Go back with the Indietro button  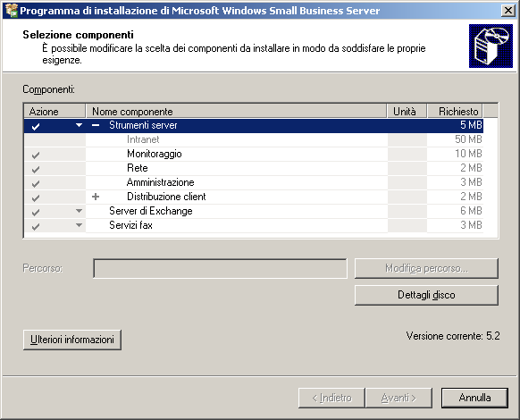331,398
